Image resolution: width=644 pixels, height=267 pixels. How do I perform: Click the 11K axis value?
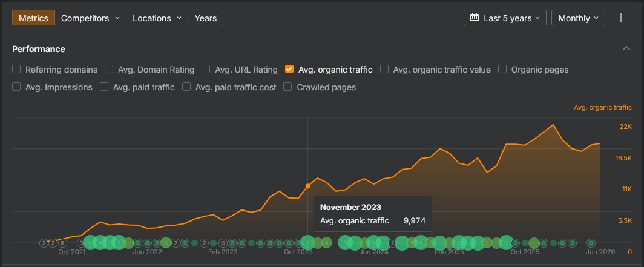627,189
